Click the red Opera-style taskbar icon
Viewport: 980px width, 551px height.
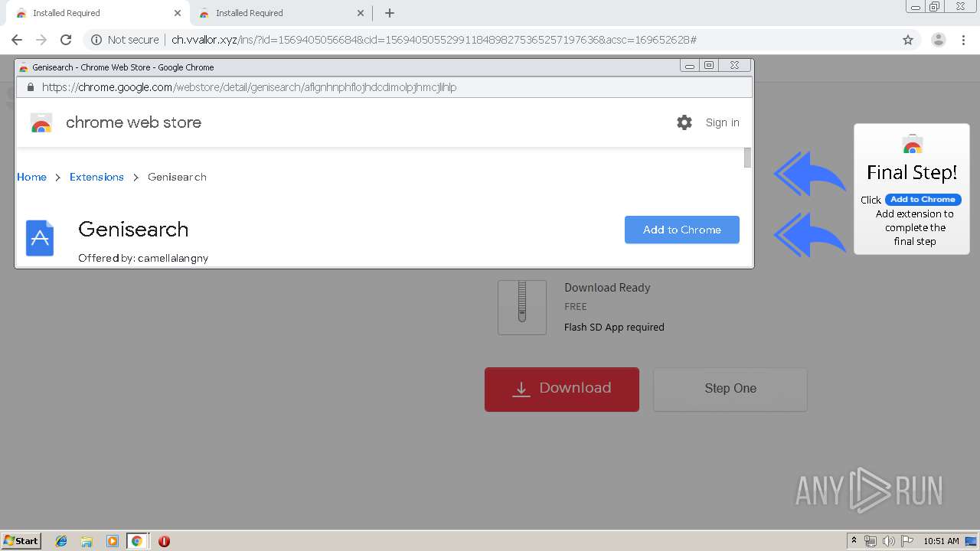(x=164, y=541)
